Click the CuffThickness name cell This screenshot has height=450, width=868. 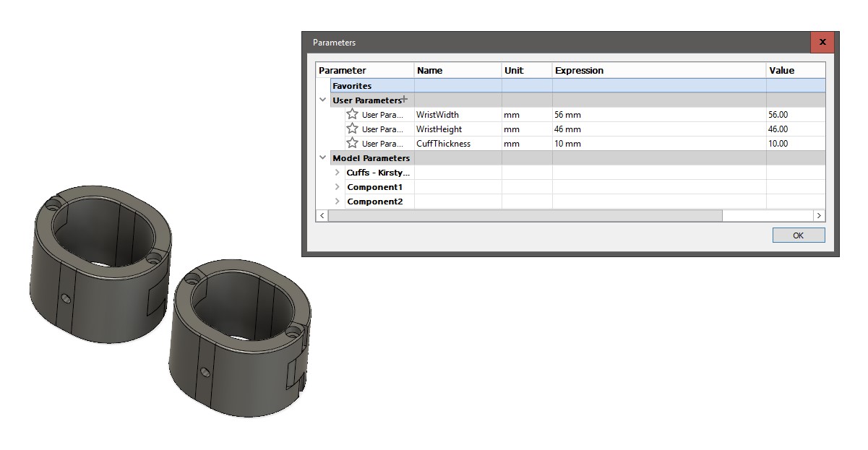pos(458,144)
